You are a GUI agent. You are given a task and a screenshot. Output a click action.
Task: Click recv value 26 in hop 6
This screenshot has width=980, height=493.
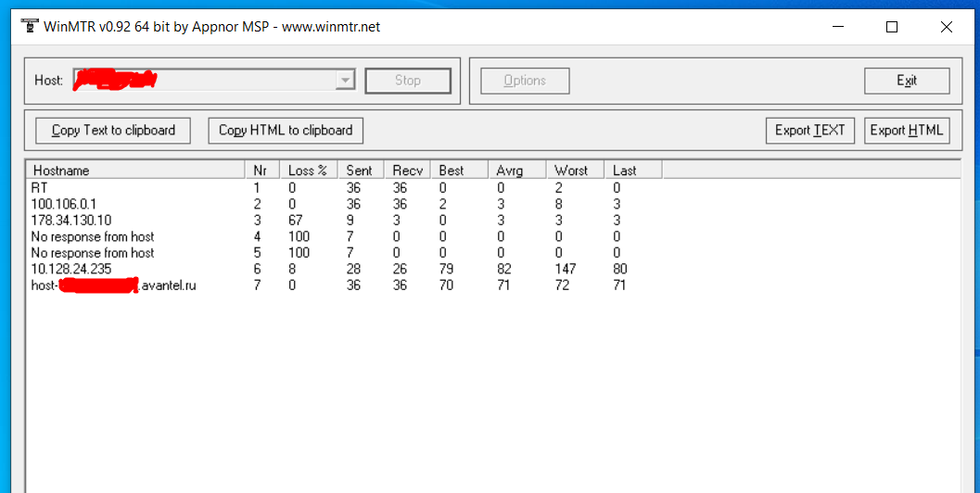tap(400, 270)
